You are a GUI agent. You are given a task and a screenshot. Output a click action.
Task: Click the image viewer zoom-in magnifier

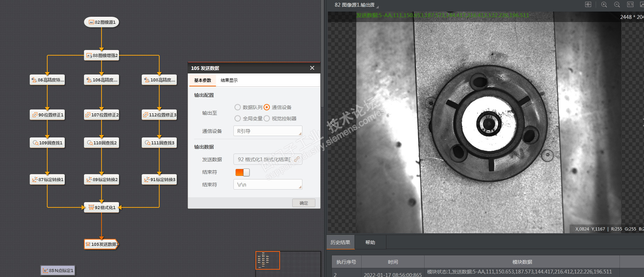click(604, 5)
